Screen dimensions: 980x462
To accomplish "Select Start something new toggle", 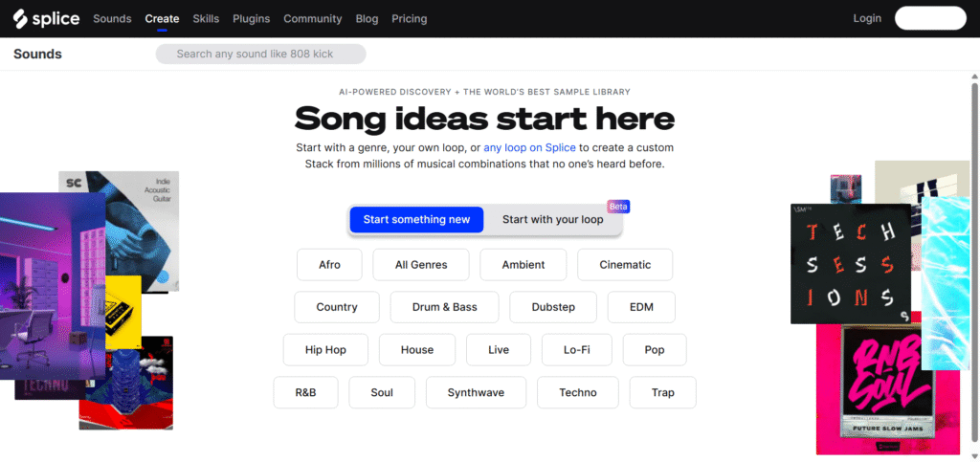I will coord(416,220).
